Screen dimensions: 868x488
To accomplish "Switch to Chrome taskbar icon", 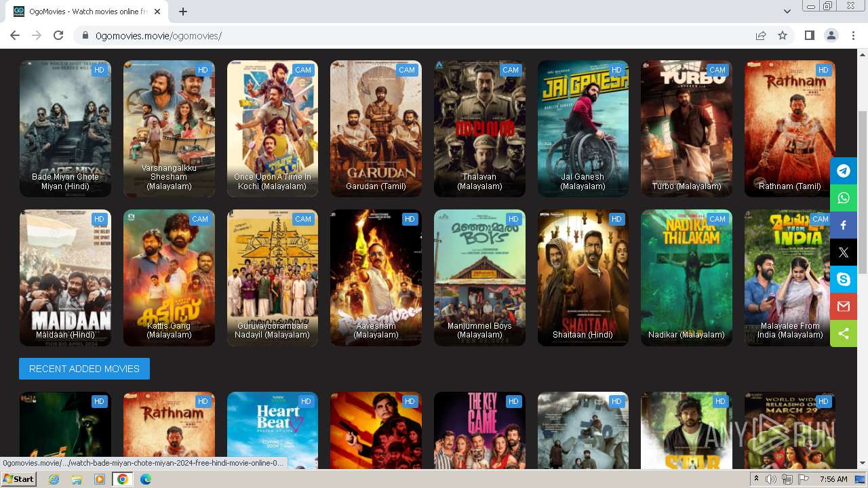I will [x=123, y=479].
